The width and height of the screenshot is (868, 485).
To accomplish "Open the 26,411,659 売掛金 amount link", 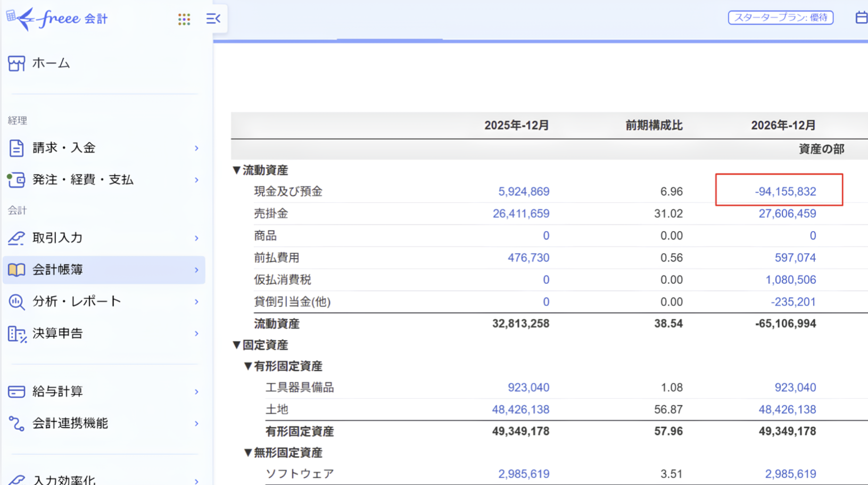I will click(x=521, y=214).
